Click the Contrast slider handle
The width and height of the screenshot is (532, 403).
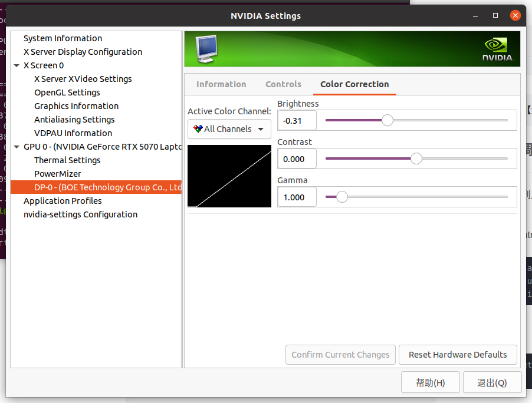click(416, 158)
